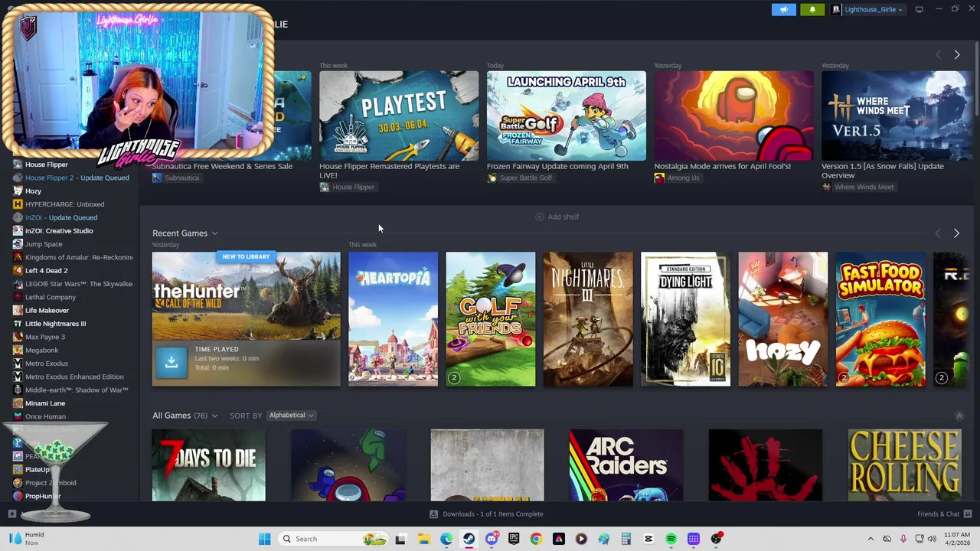This screenshot has width=980, height=551.
Task: Open Steam announcements megaphone button
Action: [x=783, y=9]
